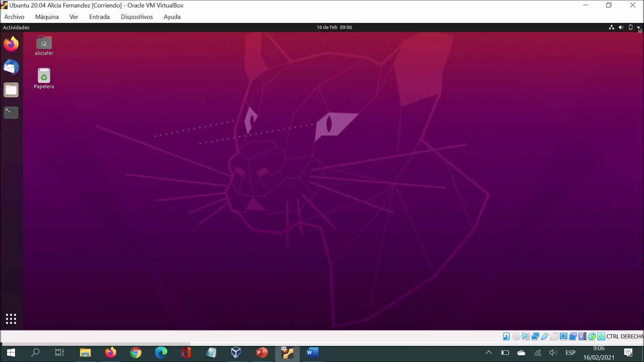
Task: Open the Actividades overview
Action: [x=16, y=28]
